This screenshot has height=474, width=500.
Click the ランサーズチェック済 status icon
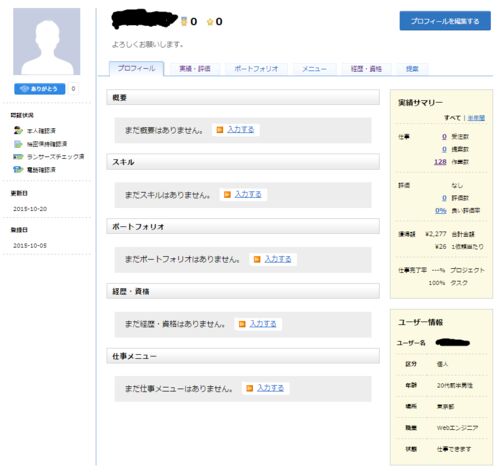[x=18, y=157]
